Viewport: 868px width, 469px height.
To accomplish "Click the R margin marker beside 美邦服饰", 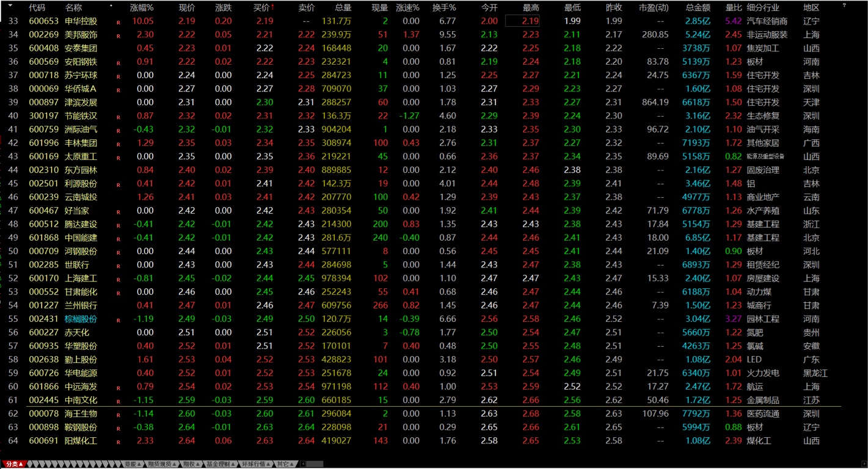I will click(x=119, y=35).
